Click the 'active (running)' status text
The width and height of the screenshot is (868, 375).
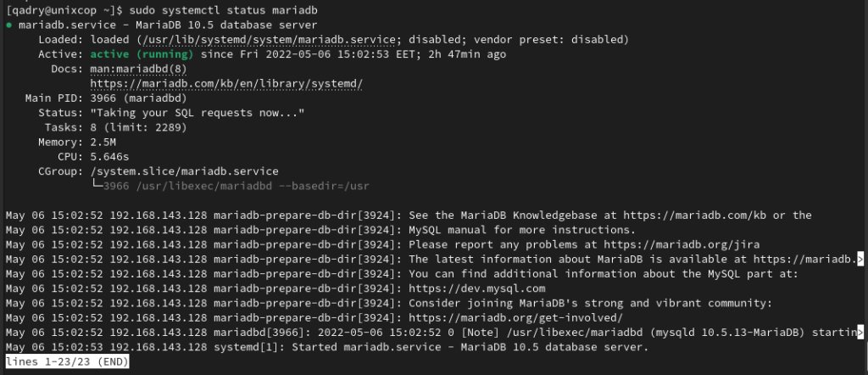(142, 55)
